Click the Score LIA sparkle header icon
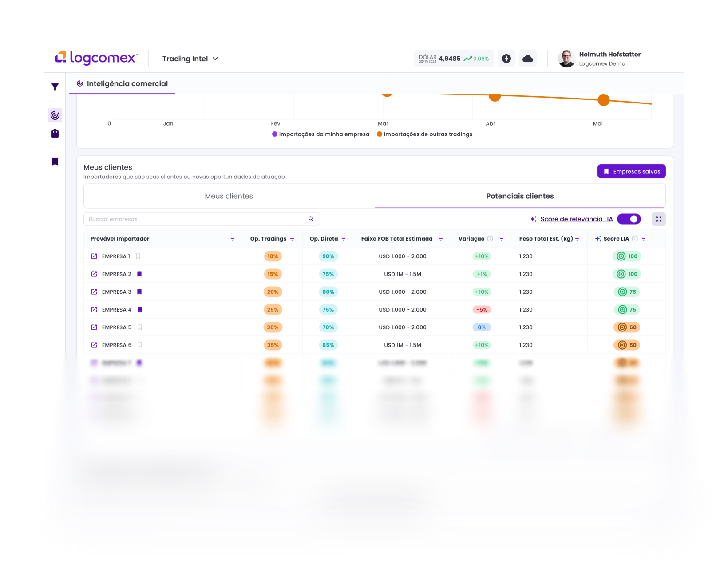Screen dimensions: 728x568 pos(598,239)
